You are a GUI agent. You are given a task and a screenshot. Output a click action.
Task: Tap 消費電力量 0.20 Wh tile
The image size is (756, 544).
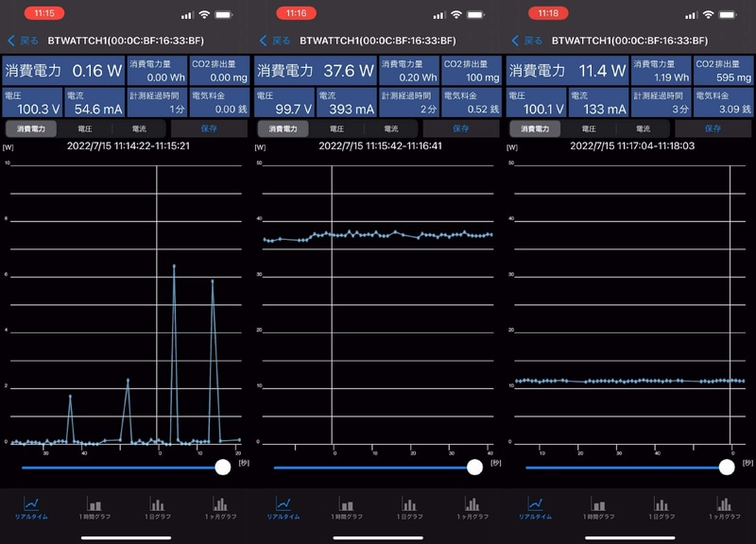pyautogui.click(x=409, y=70)
